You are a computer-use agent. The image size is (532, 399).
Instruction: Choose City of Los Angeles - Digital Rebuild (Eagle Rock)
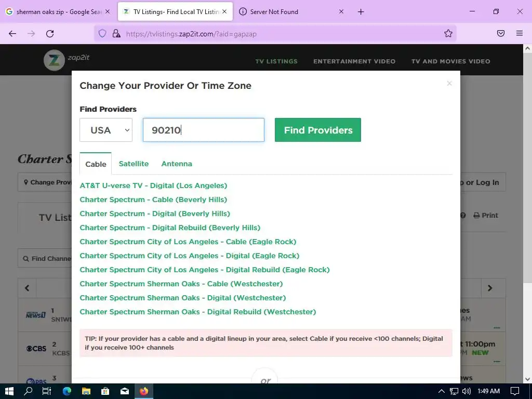[205, 270]
